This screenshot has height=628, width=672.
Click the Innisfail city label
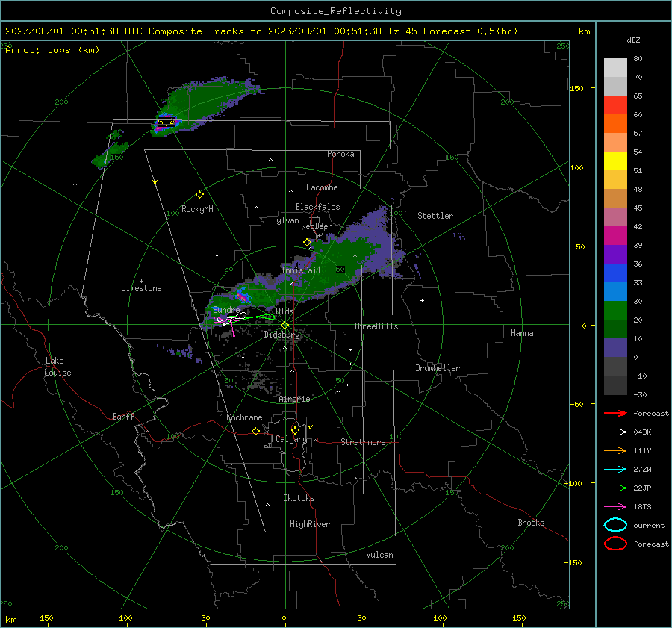[301, 270]
